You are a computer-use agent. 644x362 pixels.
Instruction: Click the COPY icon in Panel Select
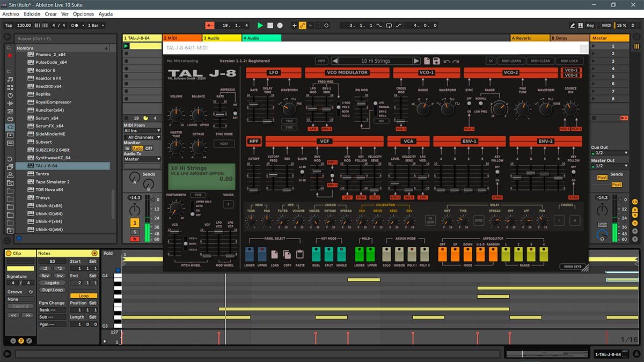288,254
